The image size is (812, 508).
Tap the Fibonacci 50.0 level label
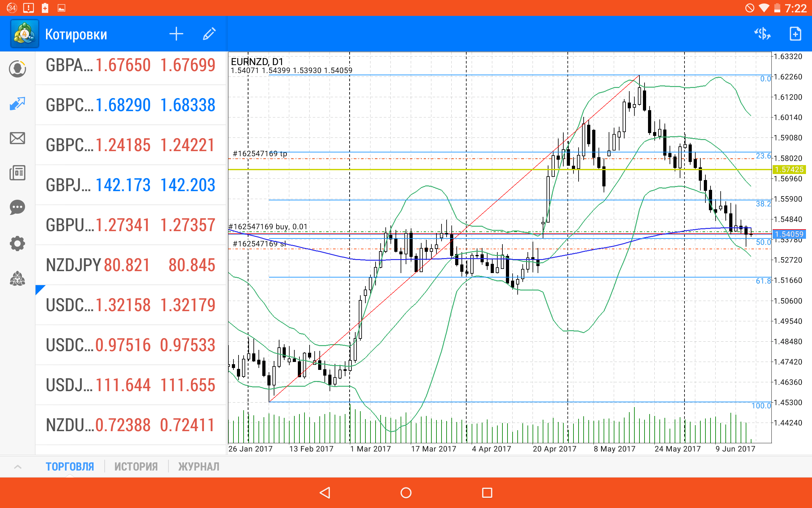pos(763,242)
